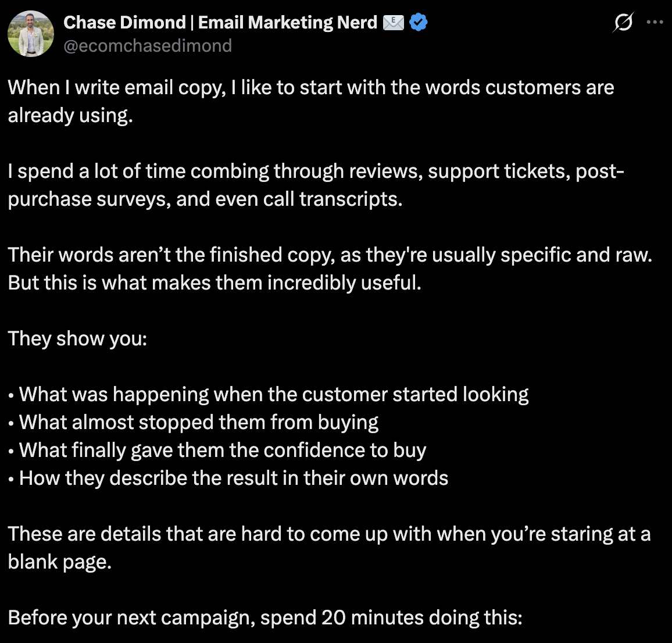The width and height of the screenshot is (672, 643).
Task: Select bullet "What was happening when the customer"
Action: pyautogui.click(x=269, y=394)
